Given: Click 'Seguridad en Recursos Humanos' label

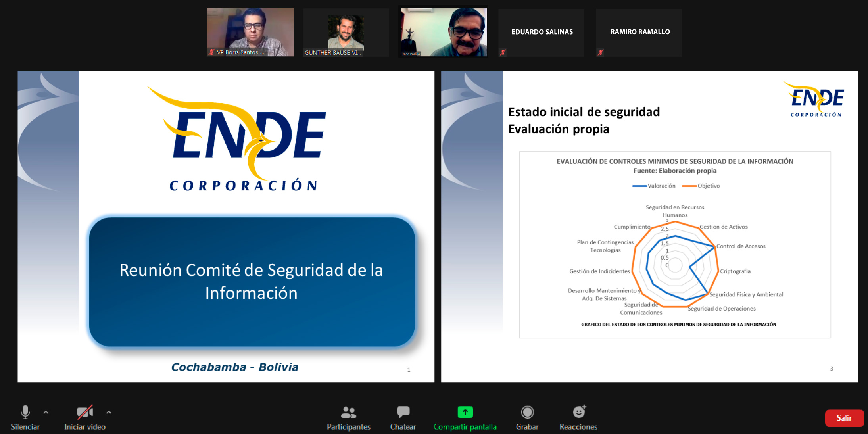Looking at the screenshot, I should pos(675,211).
